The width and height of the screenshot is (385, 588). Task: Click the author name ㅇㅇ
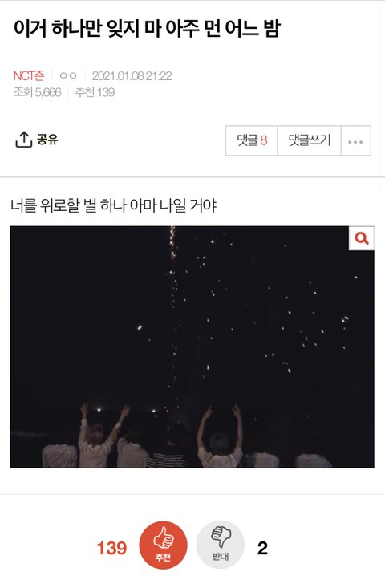(68, 75)
